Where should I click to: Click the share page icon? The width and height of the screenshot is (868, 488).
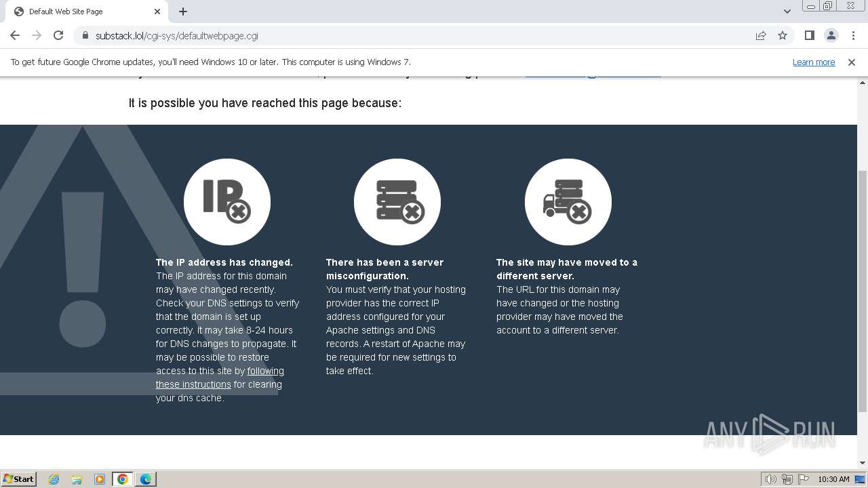click(x=761, y=35)
